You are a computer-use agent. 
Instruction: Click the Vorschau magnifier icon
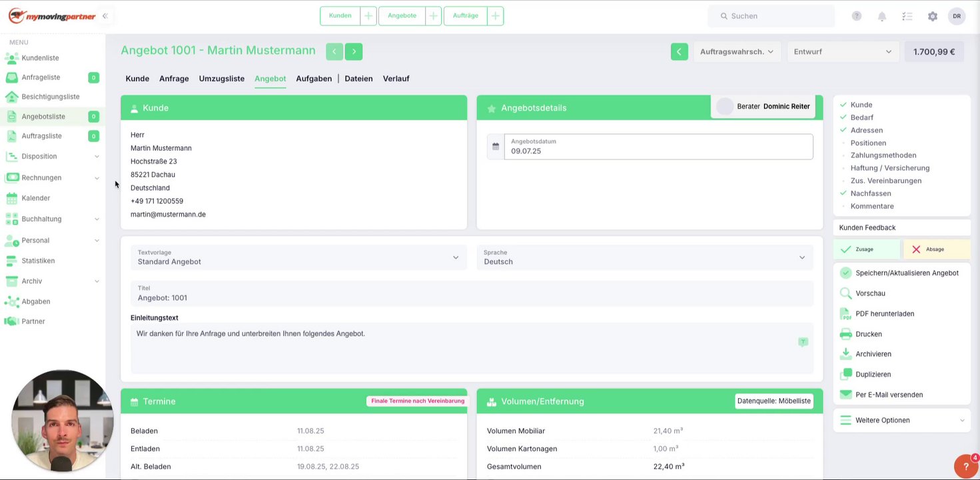click(845, 293)
